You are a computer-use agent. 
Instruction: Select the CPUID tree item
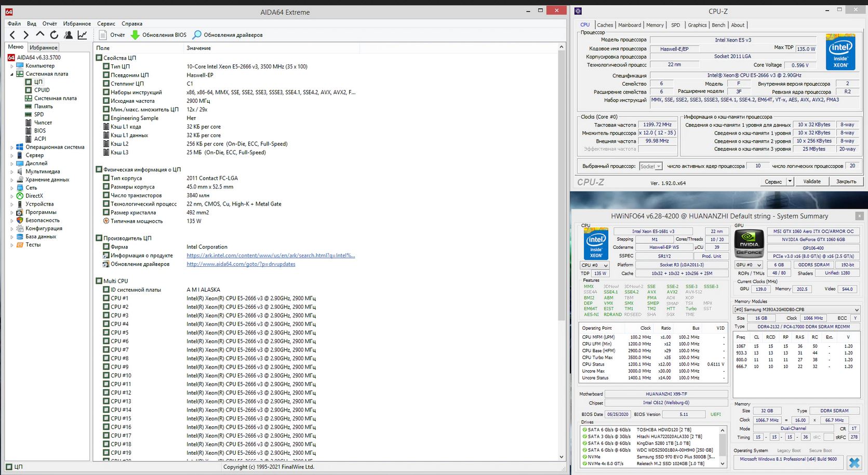(x=37, y=90)
